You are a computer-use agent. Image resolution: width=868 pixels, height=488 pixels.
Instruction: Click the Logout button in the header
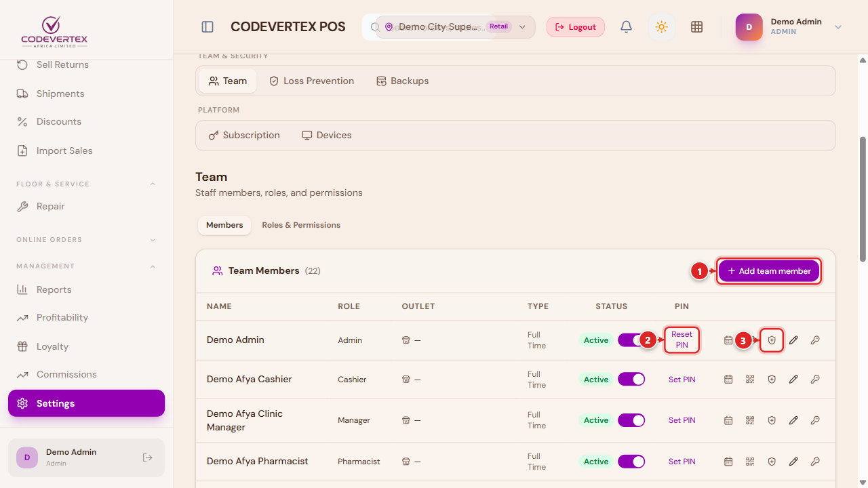point(576,27)
